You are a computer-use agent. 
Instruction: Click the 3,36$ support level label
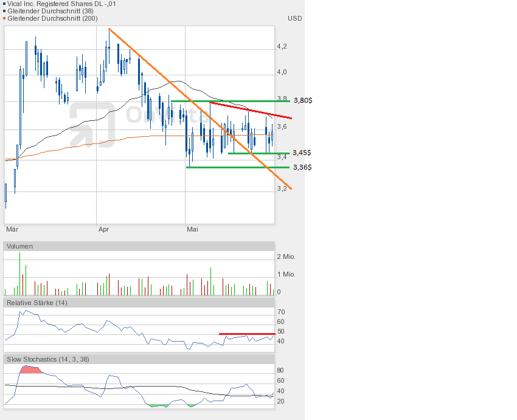point(302,167)
